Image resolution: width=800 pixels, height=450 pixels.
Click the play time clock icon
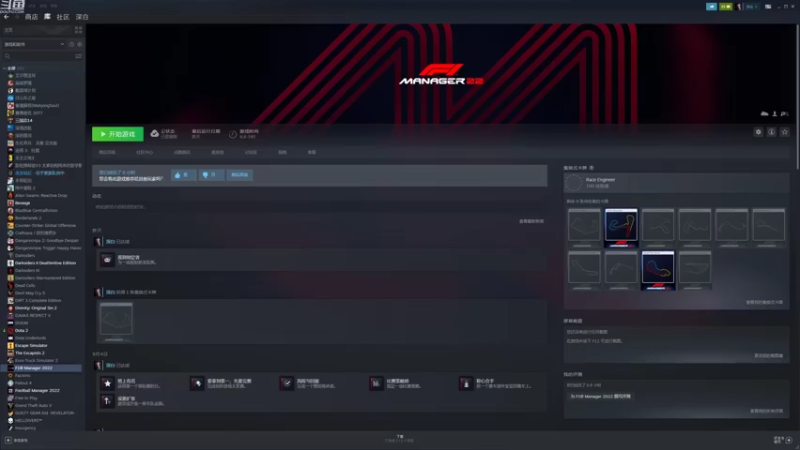click(233, 134)
